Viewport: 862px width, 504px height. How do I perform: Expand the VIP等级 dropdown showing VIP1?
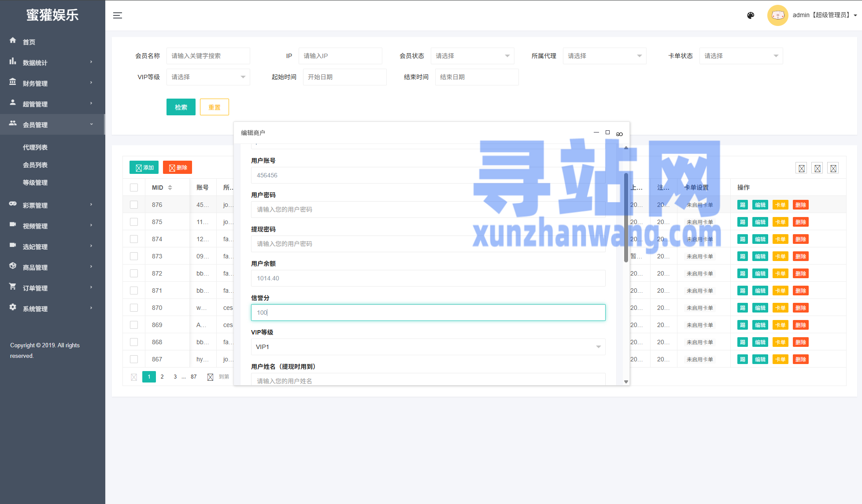click(x=428, y=347)
